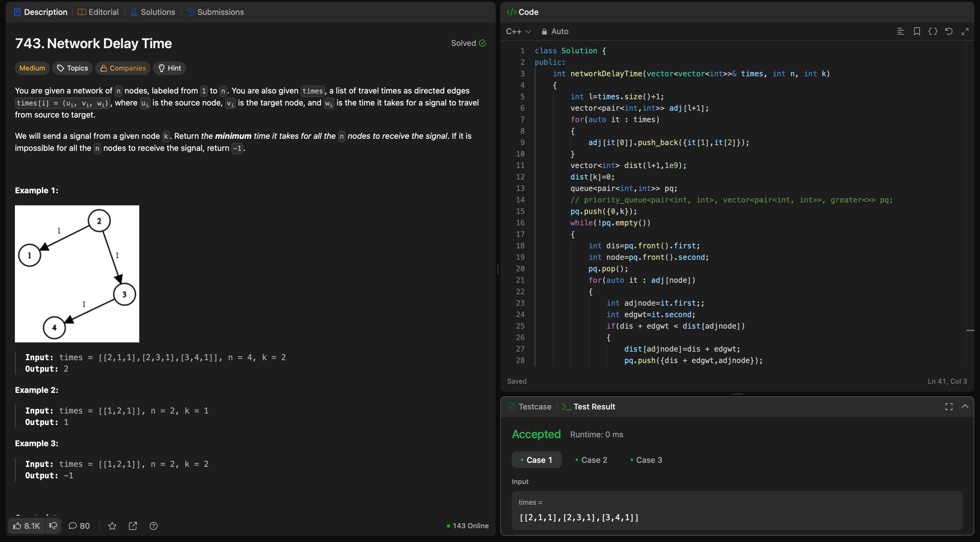The height and width of the screenshot is (542, 980).
Task: Reset code with the undo arrow icon
Action: [949, 32]
